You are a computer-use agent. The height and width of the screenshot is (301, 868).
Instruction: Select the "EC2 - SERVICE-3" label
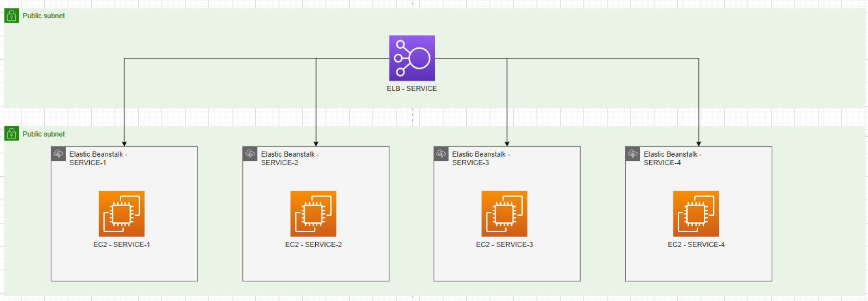[x=505, y=244]
